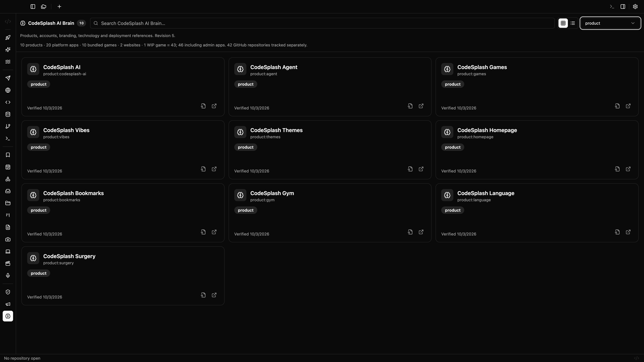Toggle the left sidebar panel
This screenshot has height=362, width=644.
tap(33, 7)
